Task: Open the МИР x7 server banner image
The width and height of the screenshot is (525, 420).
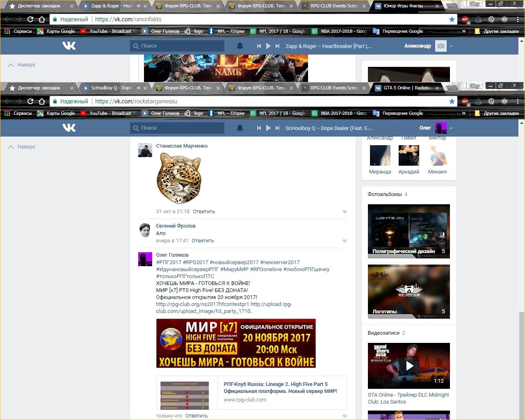Action: point(236,343)
